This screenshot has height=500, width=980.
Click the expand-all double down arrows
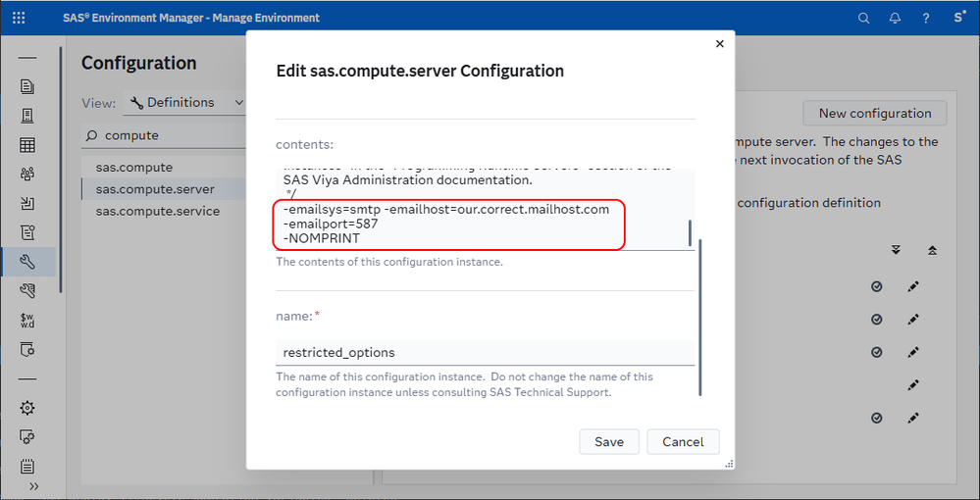[x=896, y=250]
